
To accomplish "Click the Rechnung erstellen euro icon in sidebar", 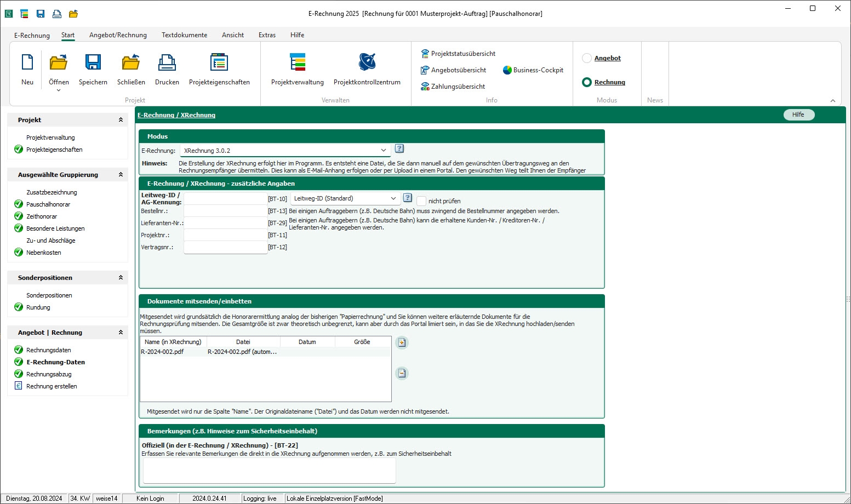I will pos(18,386).
